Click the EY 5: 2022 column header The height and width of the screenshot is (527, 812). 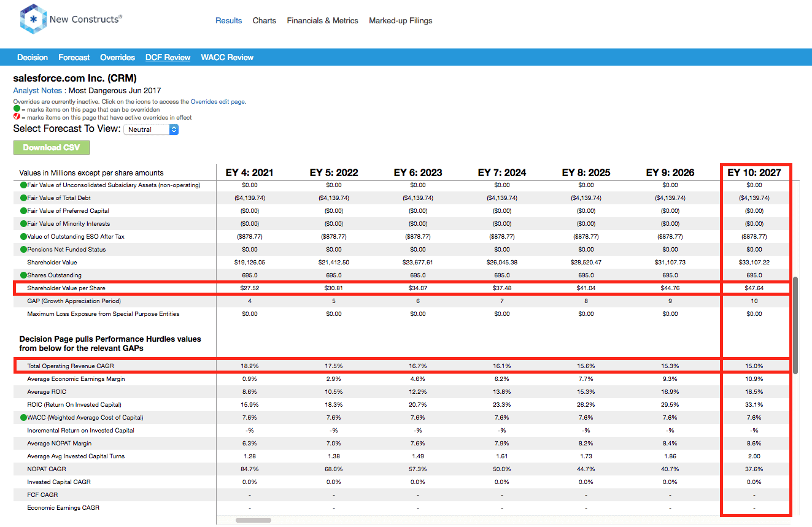(x=334, y=172)
